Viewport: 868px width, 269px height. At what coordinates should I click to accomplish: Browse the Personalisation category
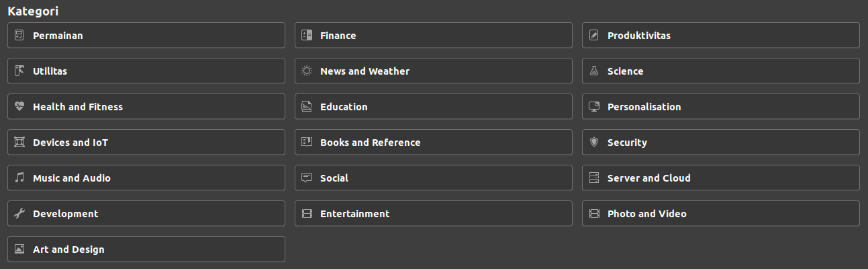(720, 107)
